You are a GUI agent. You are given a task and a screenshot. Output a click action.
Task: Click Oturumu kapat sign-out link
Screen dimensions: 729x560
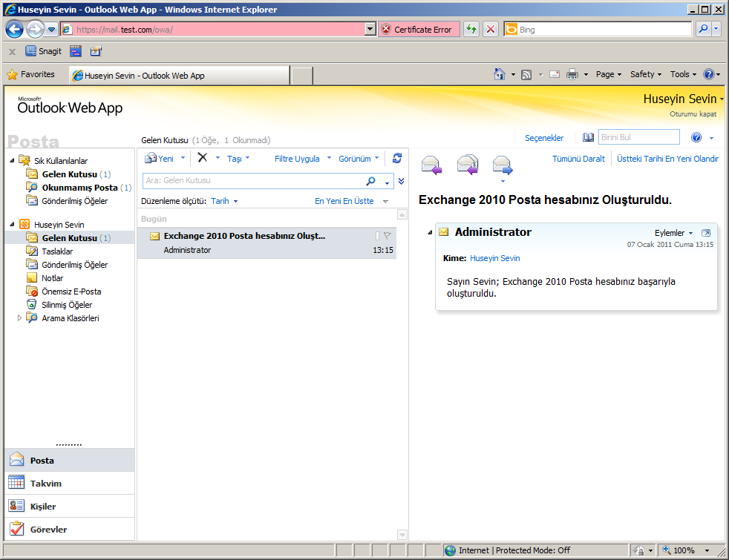693,113
